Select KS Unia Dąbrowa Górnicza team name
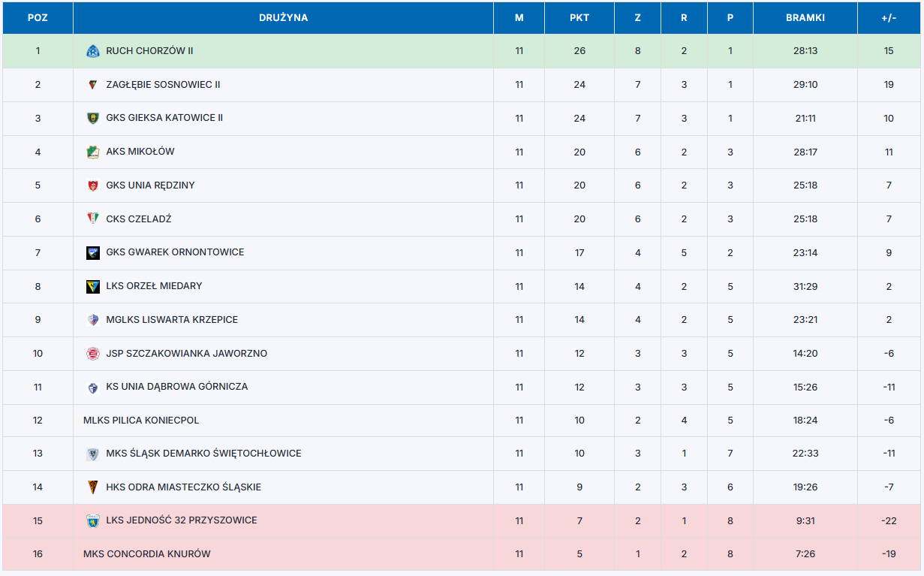Viewport: 924px width, 576px height. pos(176,387)
